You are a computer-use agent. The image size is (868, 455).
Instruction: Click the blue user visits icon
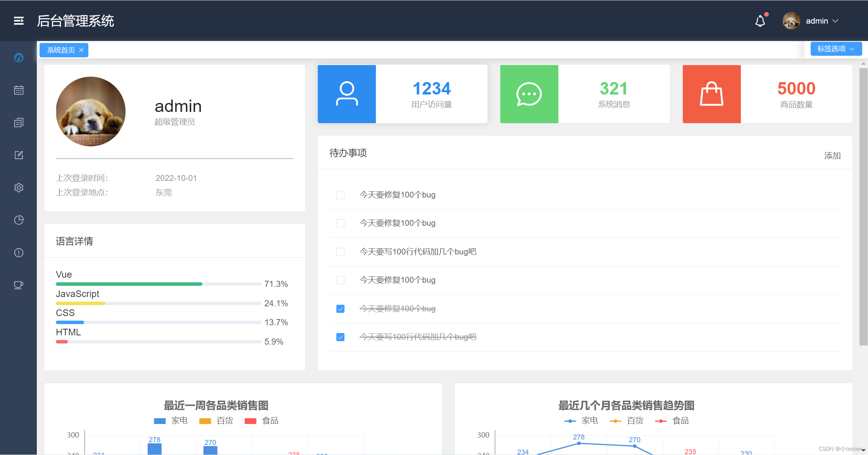click(x=347, y=94)
